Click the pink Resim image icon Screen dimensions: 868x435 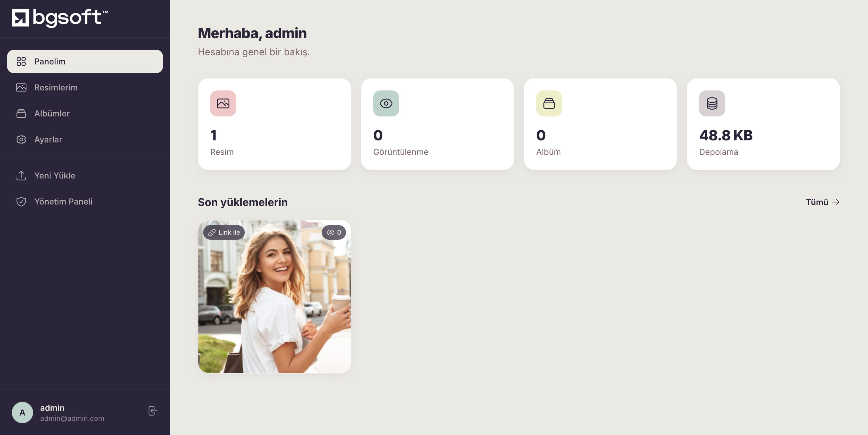pyautogui.click(x=223, y=103)
